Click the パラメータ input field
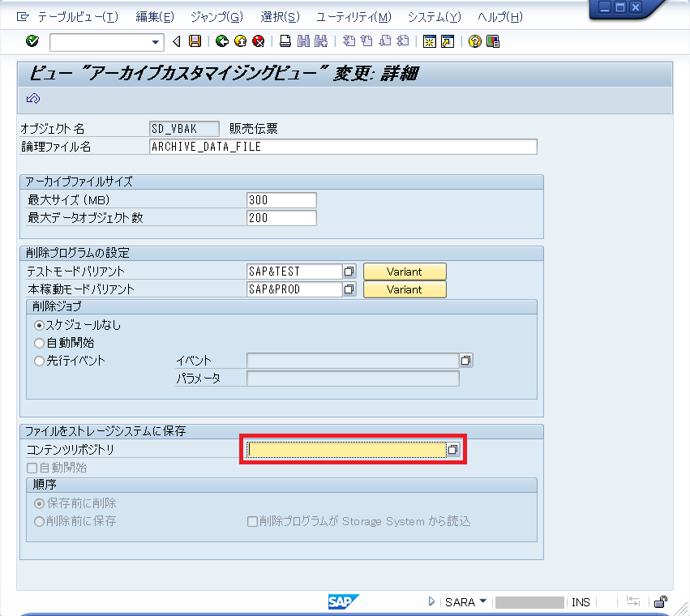The width and height of the screenshot is (690, 616). pyautogui.click(x=353, y=379)
